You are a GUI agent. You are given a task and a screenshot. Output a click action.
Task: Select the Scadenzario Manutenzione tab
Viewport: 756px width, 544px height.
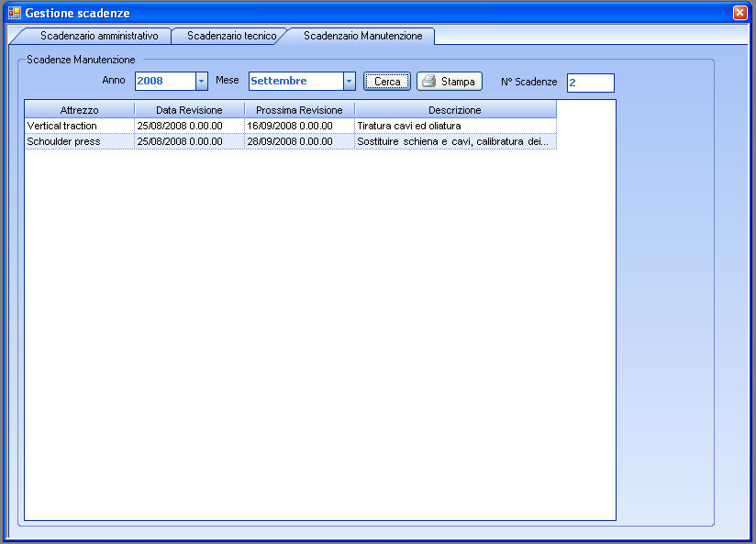pyautogui.click(x=362, y=36)
